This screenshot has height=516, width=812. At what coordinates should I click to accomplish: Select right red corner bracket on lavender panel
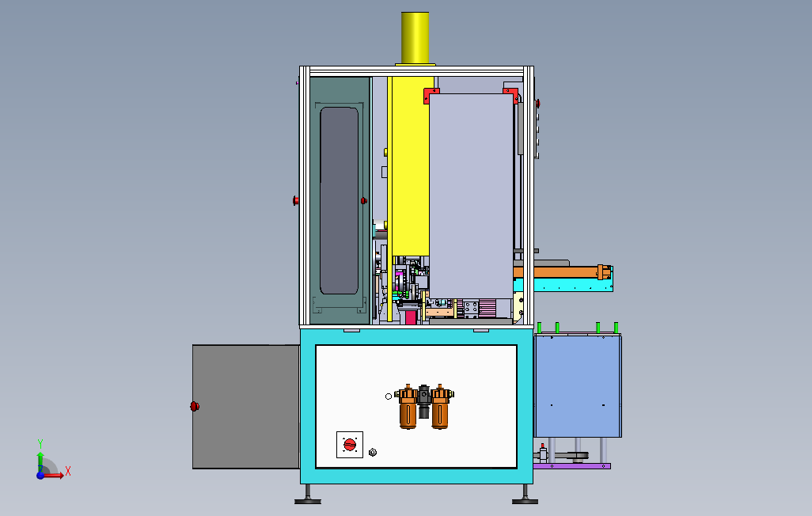510,95
